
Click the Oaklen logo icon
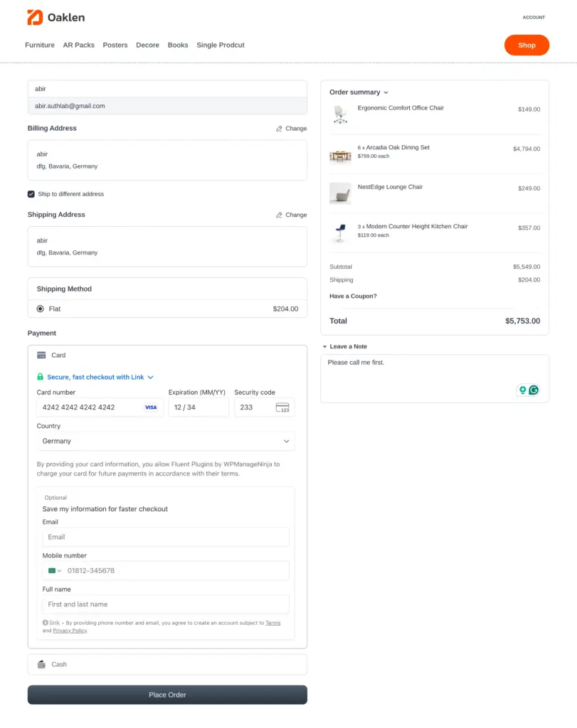point(35,17)
